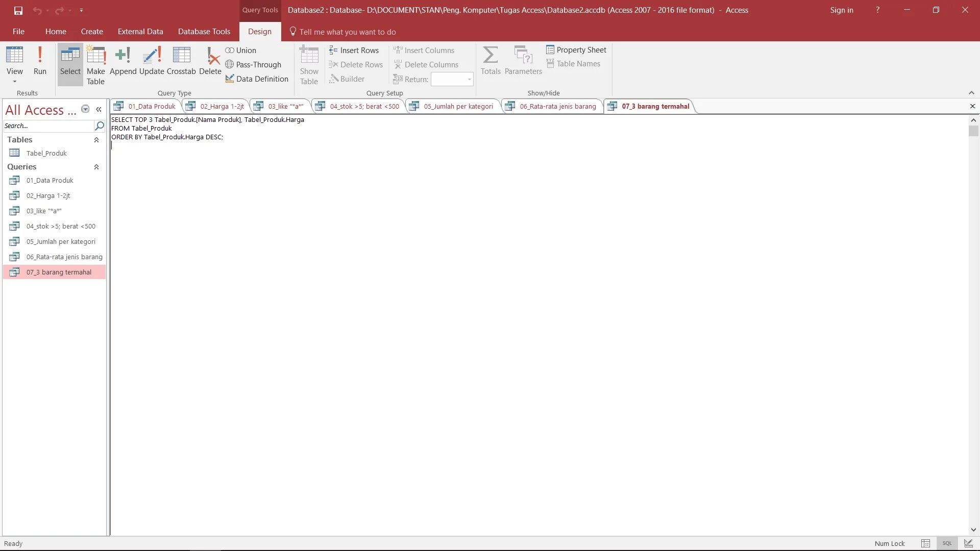Save using the quick access disk icon

[x=18, y=10]
